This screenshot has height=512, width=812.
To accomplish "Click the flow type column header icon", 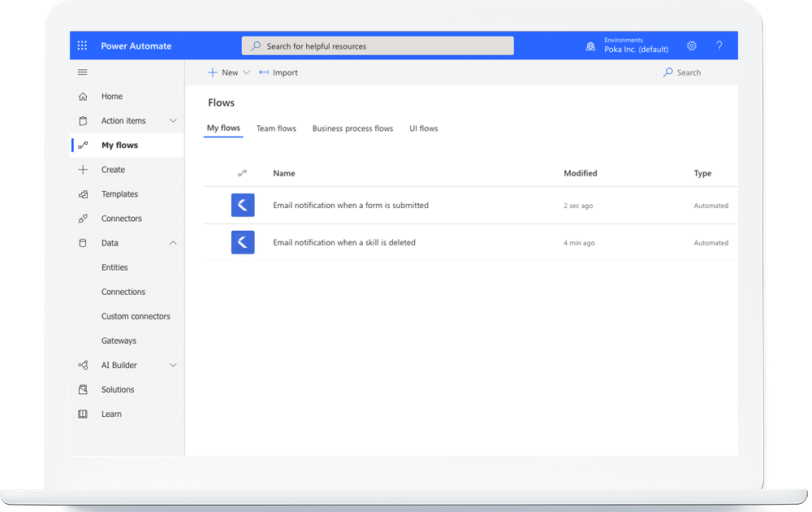I will (242, 173).
